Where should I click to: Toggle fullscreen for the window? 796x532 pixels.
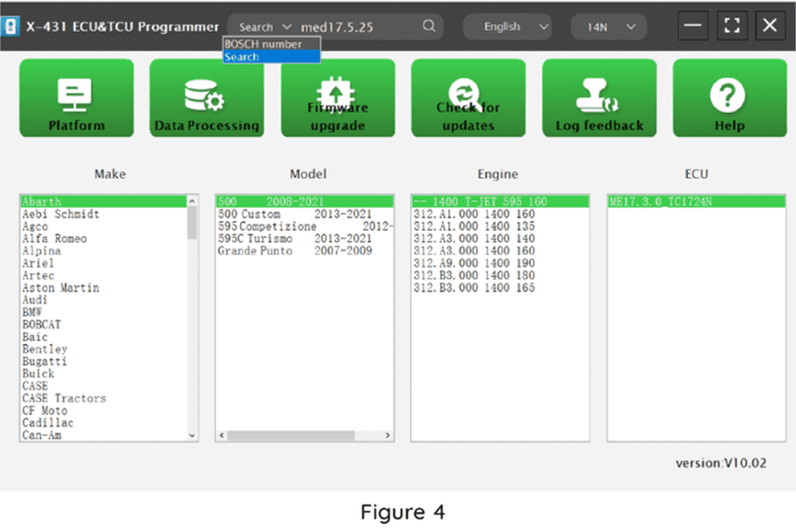731,25
